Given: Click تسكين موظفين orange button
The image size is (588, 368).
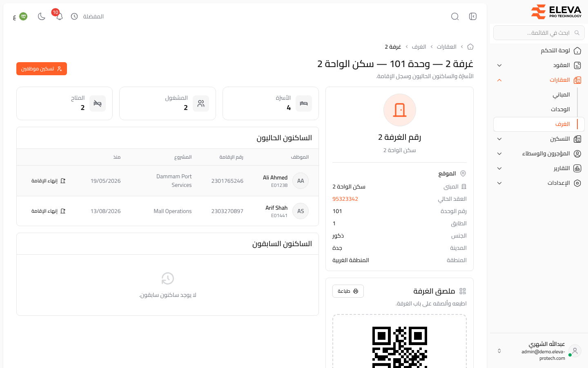Looking at the screenshot, I should pyautogui.click(x=42, y=69).
